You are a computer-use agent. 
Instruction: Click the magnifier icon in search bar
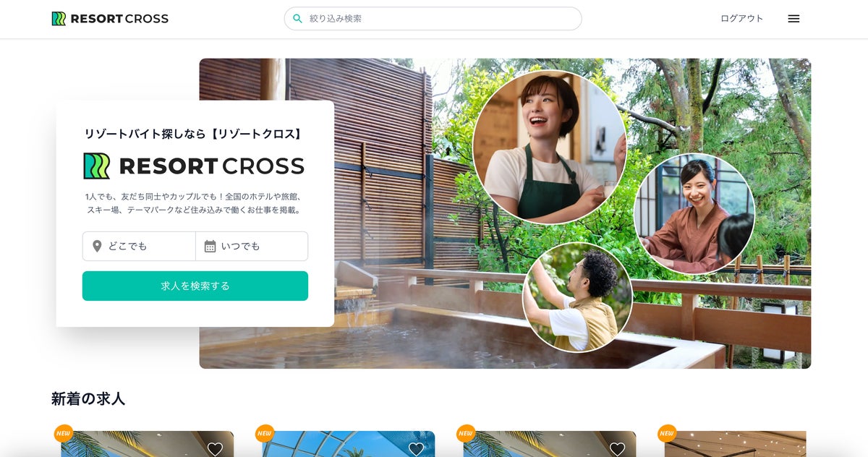pyautogui.click(x=297, y=19)
